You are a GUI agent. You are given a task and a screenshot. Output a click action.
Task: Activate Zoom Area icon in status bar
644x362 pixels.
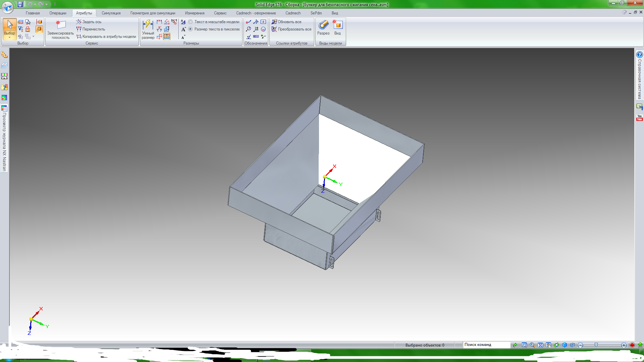tap(524, 345)
